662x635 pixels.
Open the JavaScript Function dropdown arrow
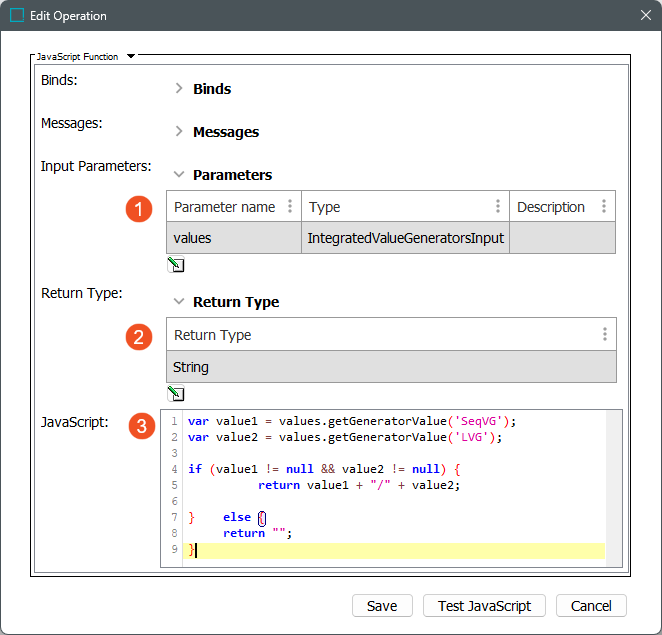[131, 57]
